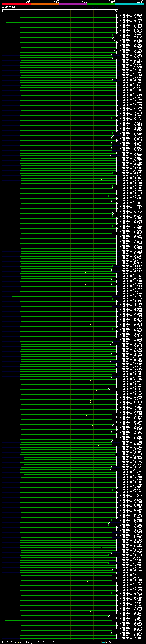Select label UniRef100_Q2LUE3

coord(131,60)
